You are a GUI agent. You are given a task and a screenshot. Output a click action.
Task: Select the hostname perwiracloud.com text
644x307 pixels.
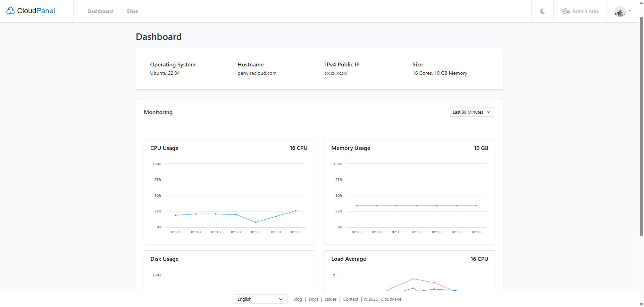pyautogui.click(x=257, y=73)
